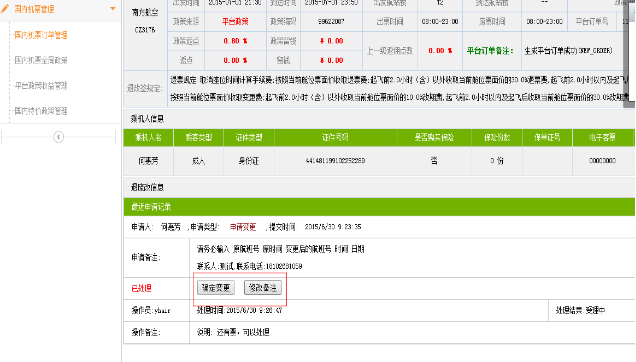This screenshot has width=636, height=362.
Task: Click the red 申请变更 application type text
Action: (x=243, y=227)
